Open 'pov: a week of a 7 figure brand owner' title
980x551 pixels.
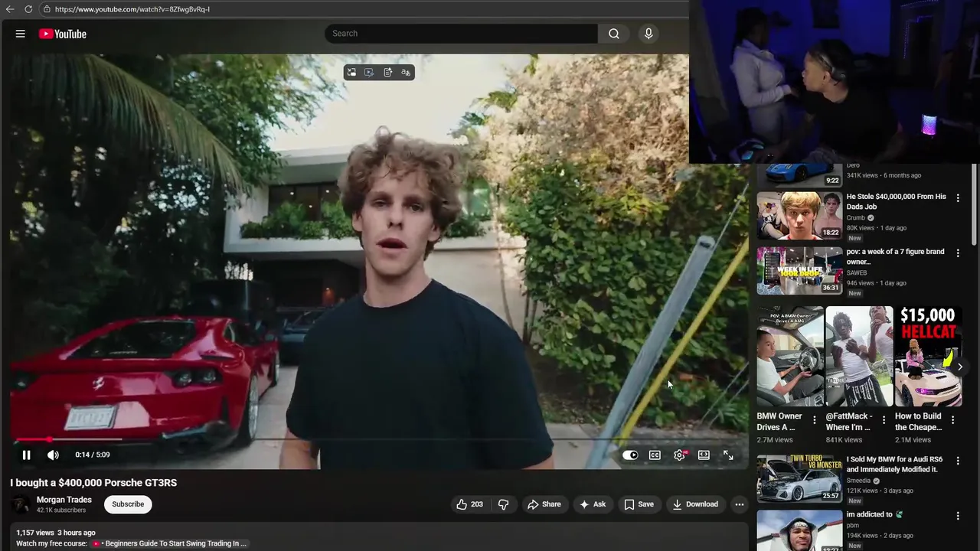coord(895,256)
